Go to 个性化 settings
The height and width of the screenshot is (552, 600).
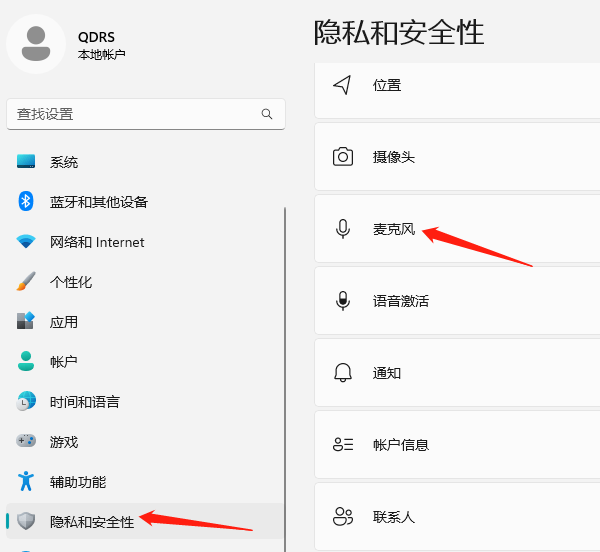(x=71, y=282)
